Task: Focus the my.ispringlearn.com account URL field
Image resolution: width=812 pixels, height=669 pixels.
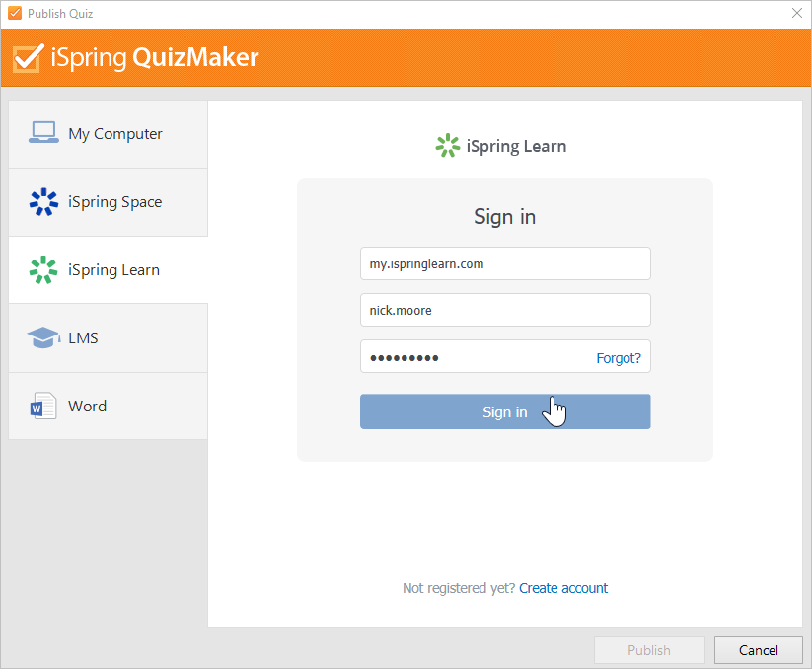Action: click(504, 263)
